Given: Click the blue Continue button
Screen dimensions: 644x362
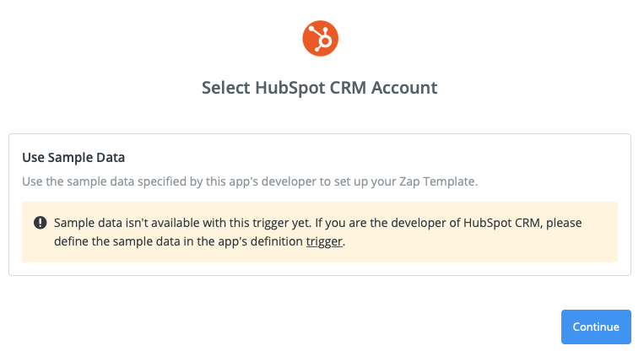Looking at the screenshot, I should point(596,327).
